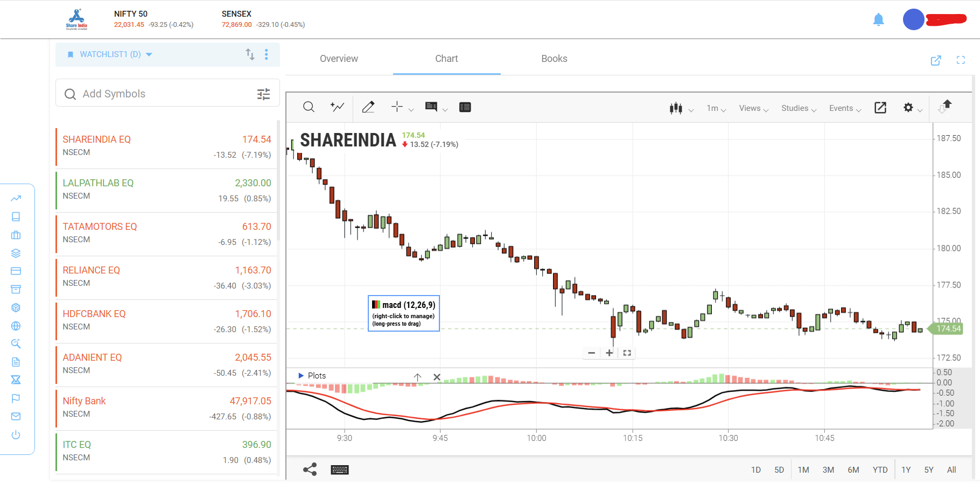Click the chart symbol search magnifier
This screenshot has height=484, width=980.
tap(309, 107)
